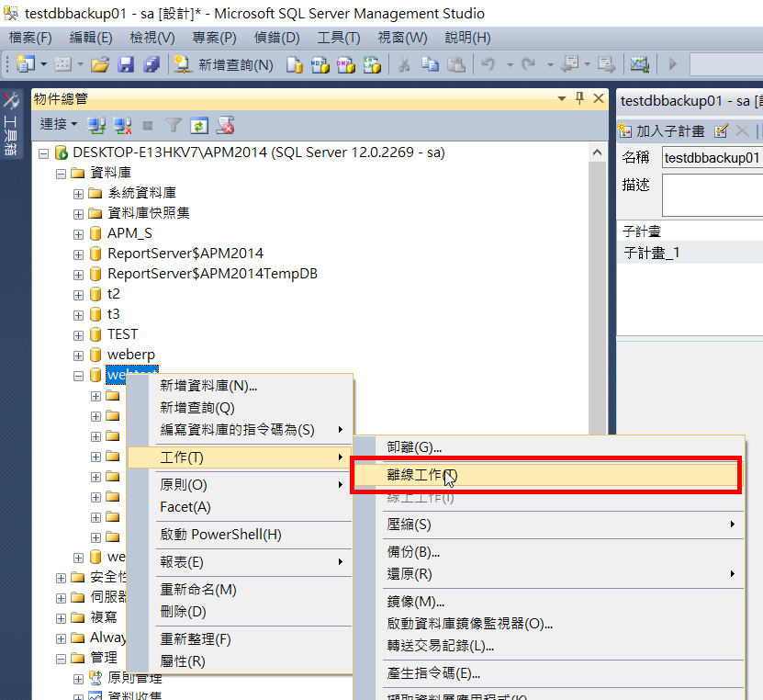Click the Undo arrow icon
The width and height of the screenshot is (763, 700).
(488, 64)
